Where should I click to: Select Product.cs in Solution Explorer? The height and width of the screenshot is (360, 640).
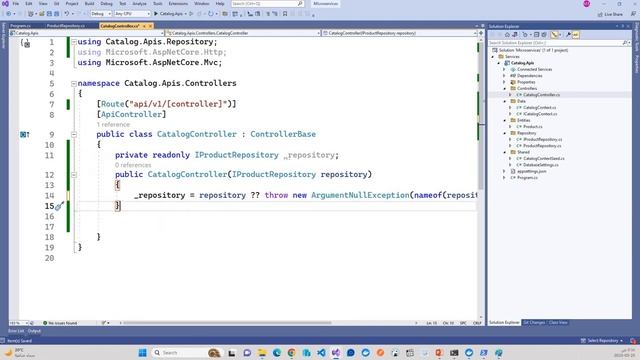click(533, 127)
